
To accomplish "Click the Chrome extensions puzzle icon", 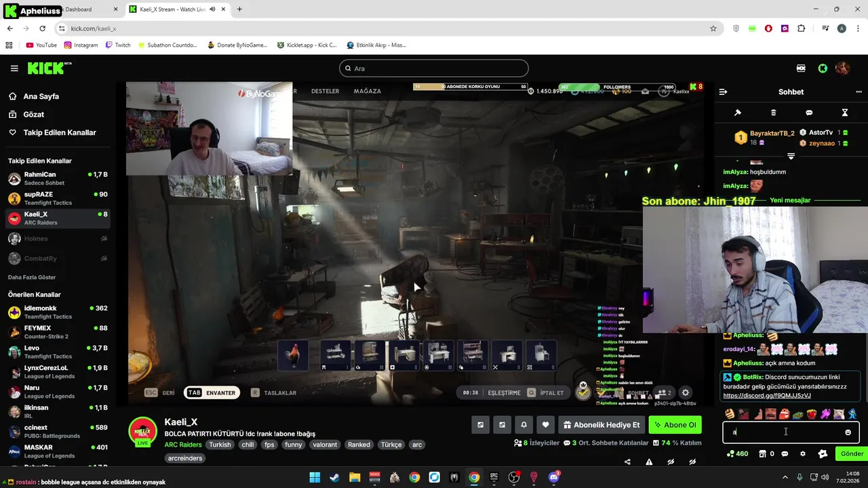I will coord(802,28).
